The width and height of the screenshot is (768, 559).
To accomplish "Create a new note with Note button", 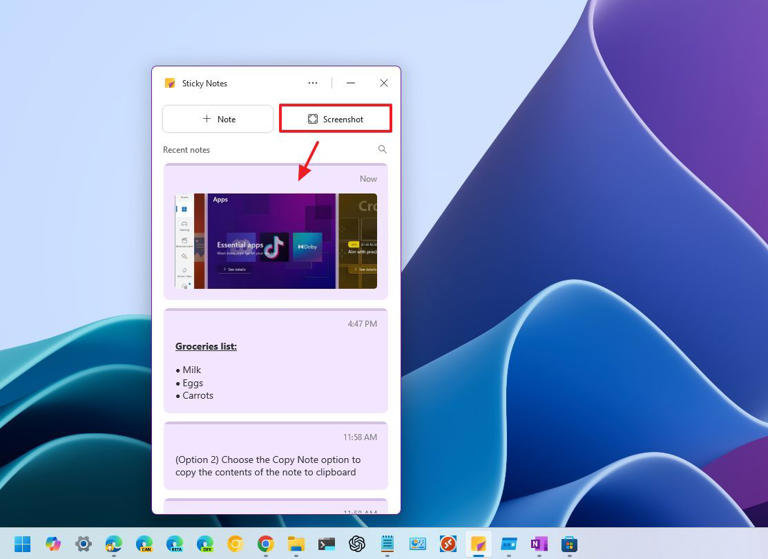I will (x=218, y=119).
